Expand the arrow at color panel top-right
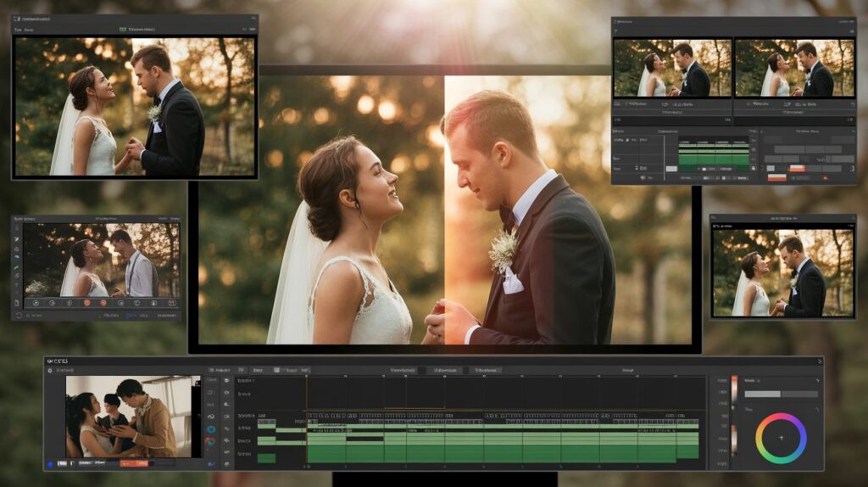Image resolution: width=868 pixels, height=487 pixels. (x=815, y=382)
